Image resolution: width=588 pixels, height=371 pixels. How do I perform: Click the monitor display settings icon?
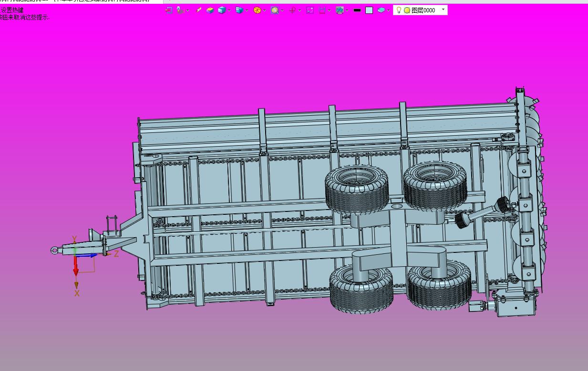coord(340,10)
